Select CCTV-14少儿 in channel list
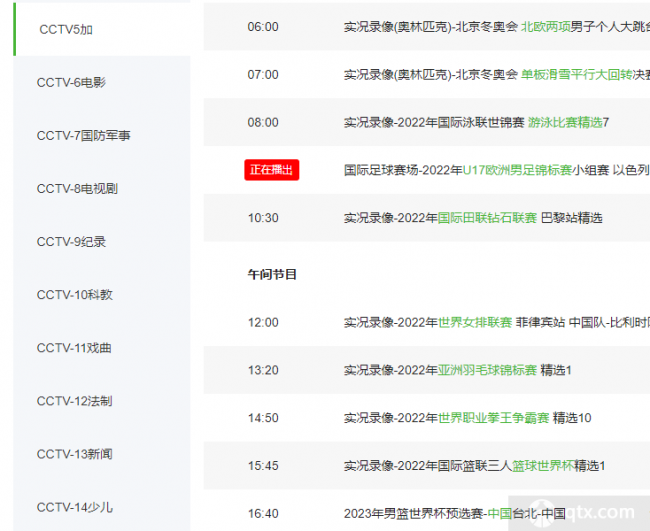Image resolution: width=650 pixels, height=531 pixels. tap(74, 507)
